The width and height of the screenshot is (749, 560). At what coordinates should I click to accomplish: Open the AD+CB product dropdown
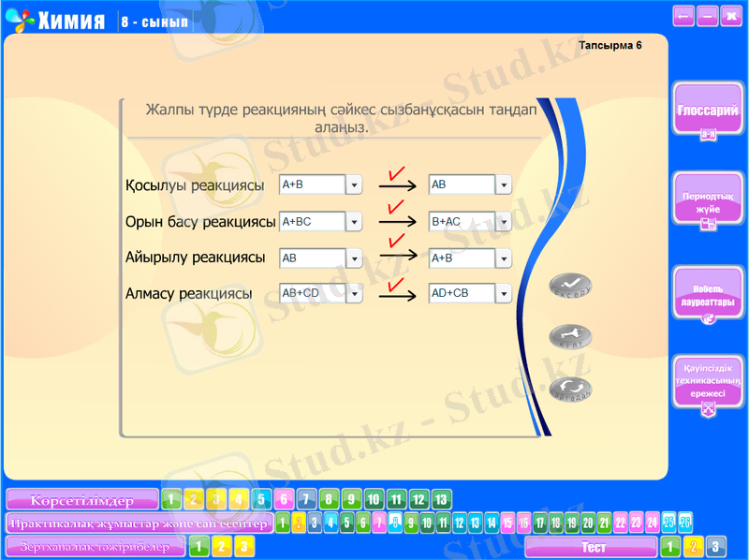pos(504,294)
